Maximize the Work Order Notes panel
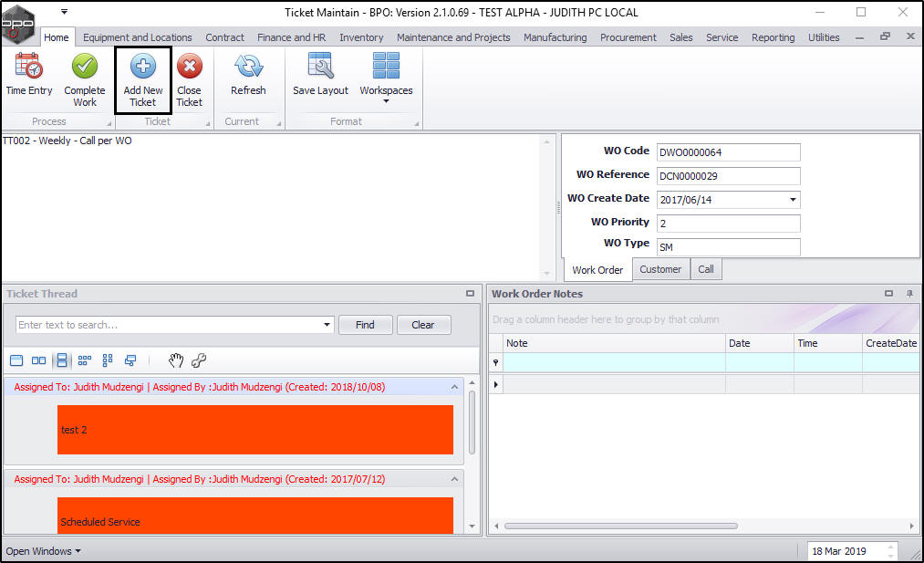924x563 pixels. 888,294
